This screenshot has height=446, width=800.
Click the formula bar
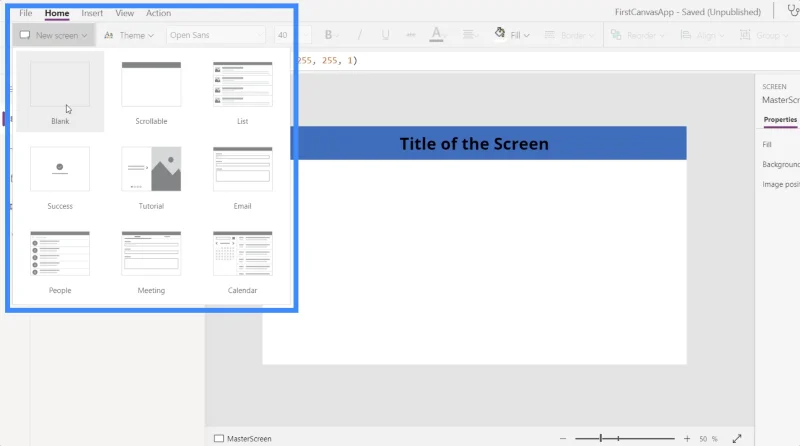tap(548, 61)
